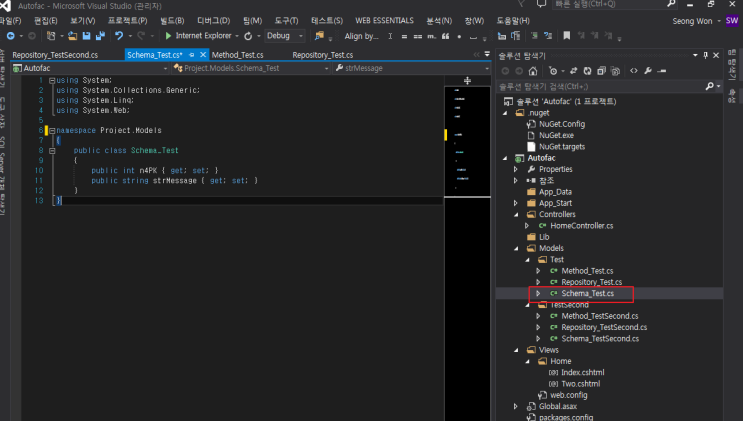Click the Pending Changes Filter clock icon
The image size is (743, 421).
tap(553, 71)
